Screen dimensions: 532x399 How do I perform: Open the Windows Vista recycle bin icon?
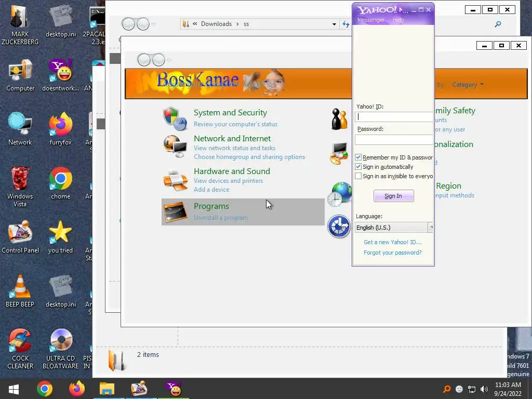point(20,187)
